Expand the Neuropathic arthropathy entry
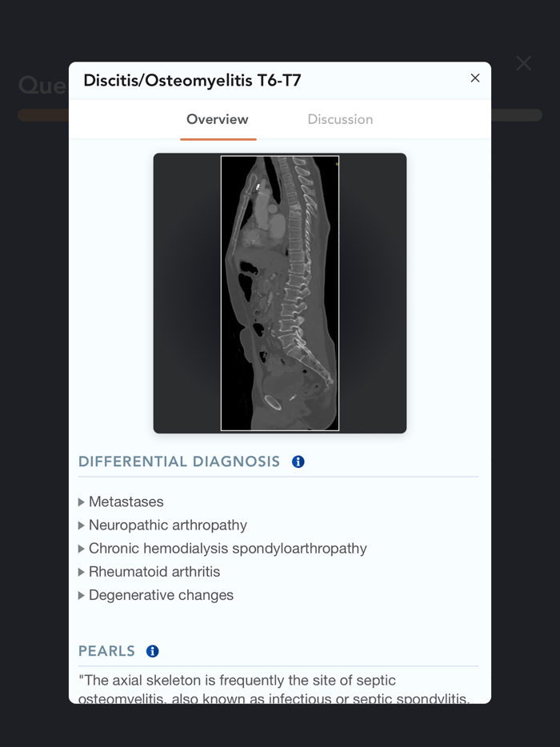The width and height of the screenshot is (560, 747). (x=82, y=525)
